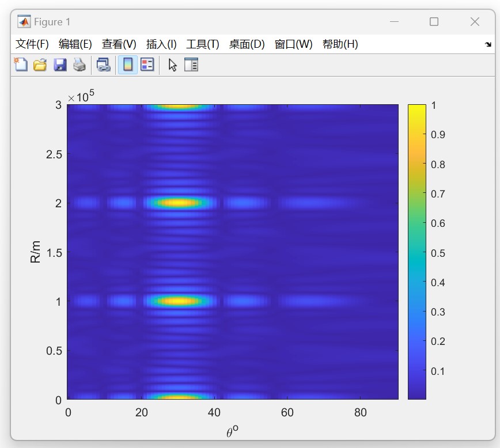Click the R/m y-axis label
Viewport: 500px width, 448px height.
(x=35, y=252)
